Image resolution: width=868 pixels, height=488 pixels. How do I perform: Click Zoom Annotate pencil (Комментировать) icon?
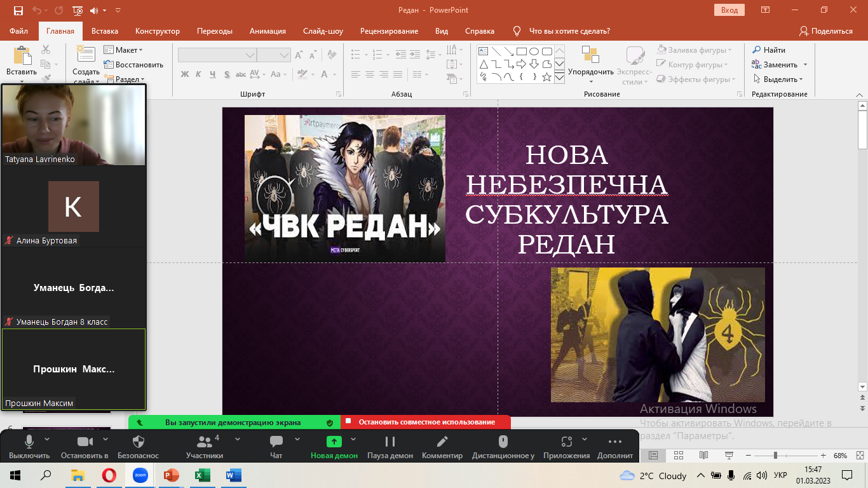tap(442, 442)
